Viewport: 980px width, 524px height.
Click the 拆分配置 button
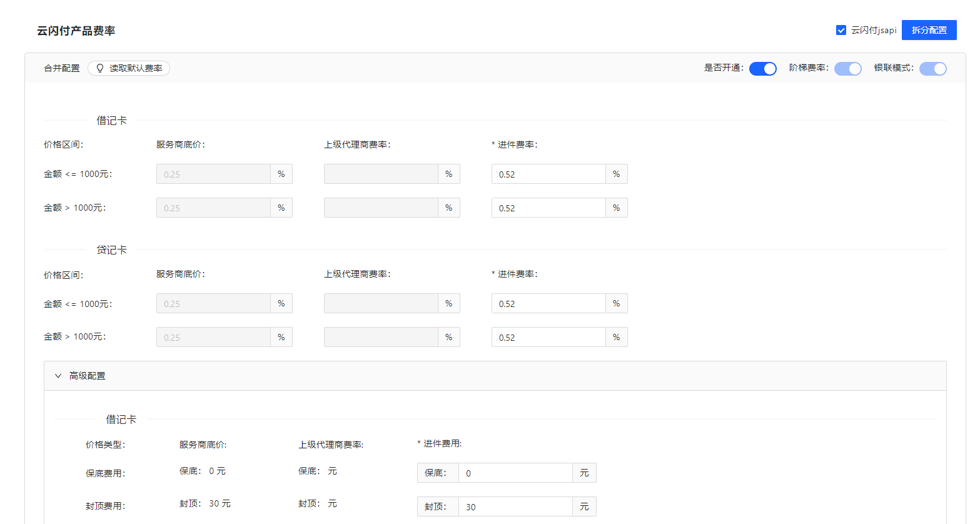pyautogui.click(x=929, y=30)
